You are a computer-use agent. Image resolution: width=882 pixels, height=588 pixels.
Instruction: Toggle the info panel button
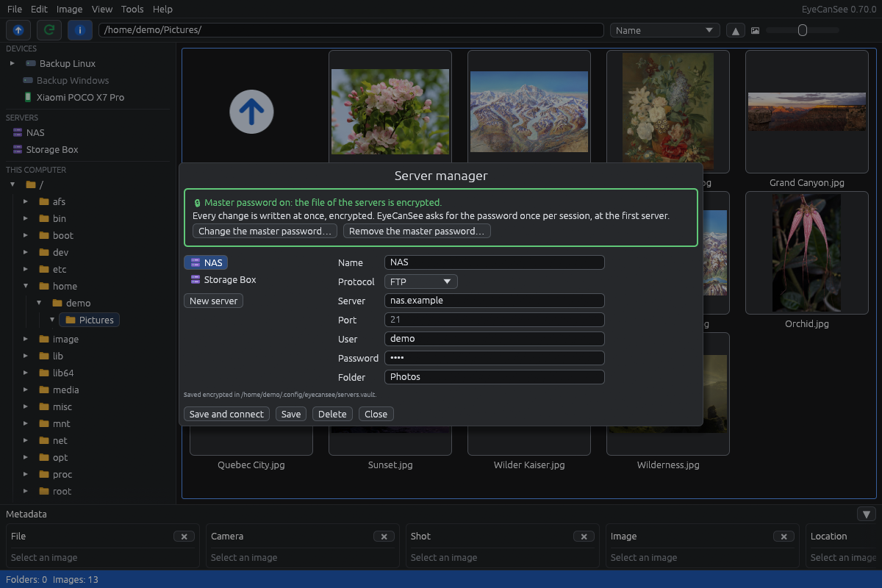click(80, 30)
